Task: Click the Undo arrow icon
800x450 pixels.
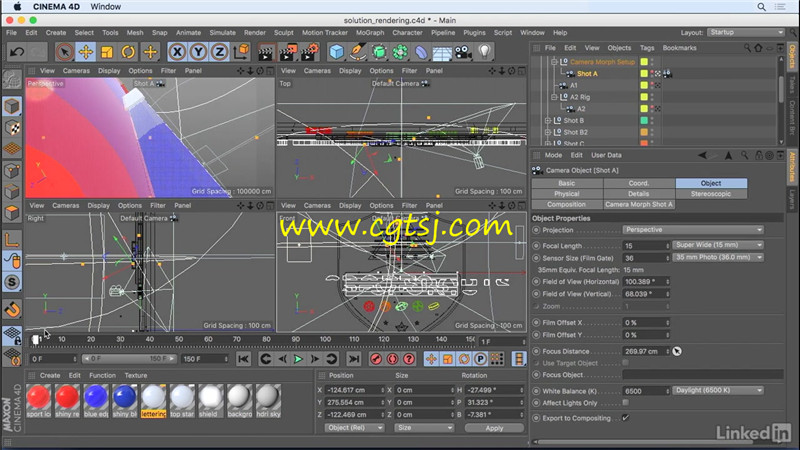Action: 17,52
